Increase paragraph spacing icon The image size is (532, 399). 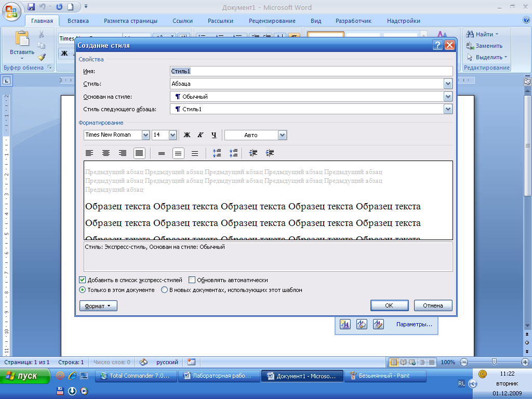coord(217,153)
